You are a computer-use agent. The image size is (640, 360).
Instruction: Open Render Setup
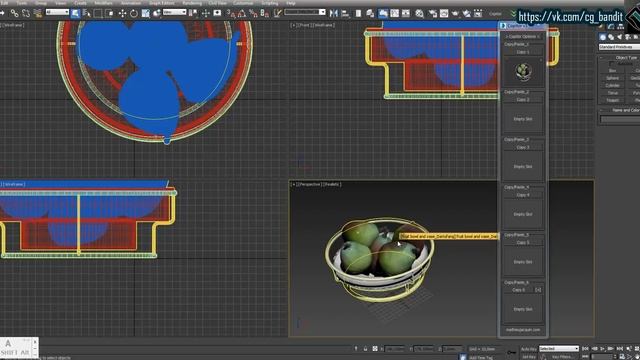tap(432, 13)
